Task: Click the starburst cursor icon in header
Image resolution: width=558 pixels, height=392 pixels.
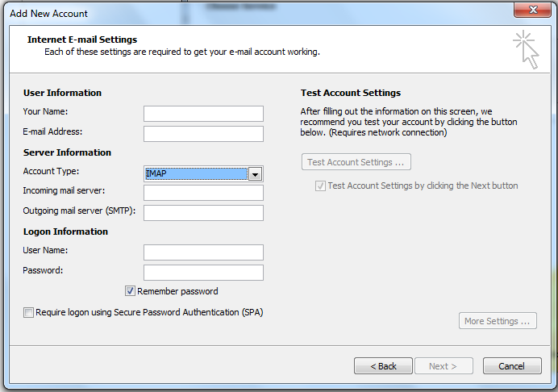Action: pos(526,48)
